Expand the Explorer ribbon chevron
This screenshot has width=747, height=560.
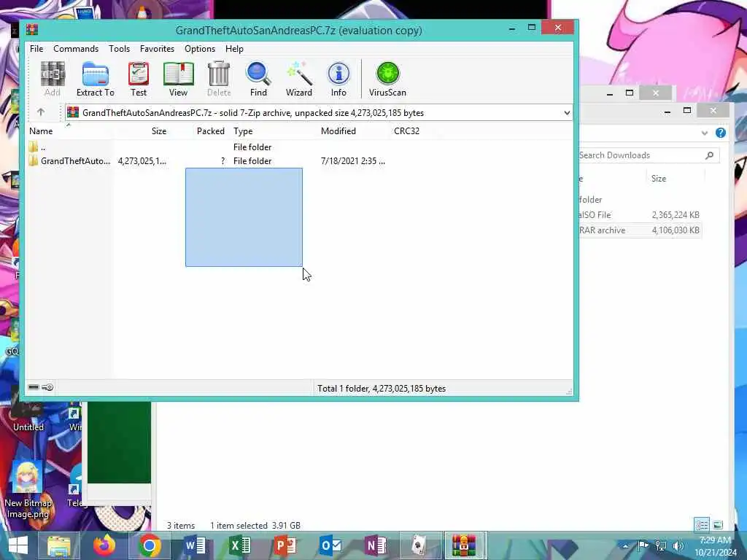tap(705, 133)
